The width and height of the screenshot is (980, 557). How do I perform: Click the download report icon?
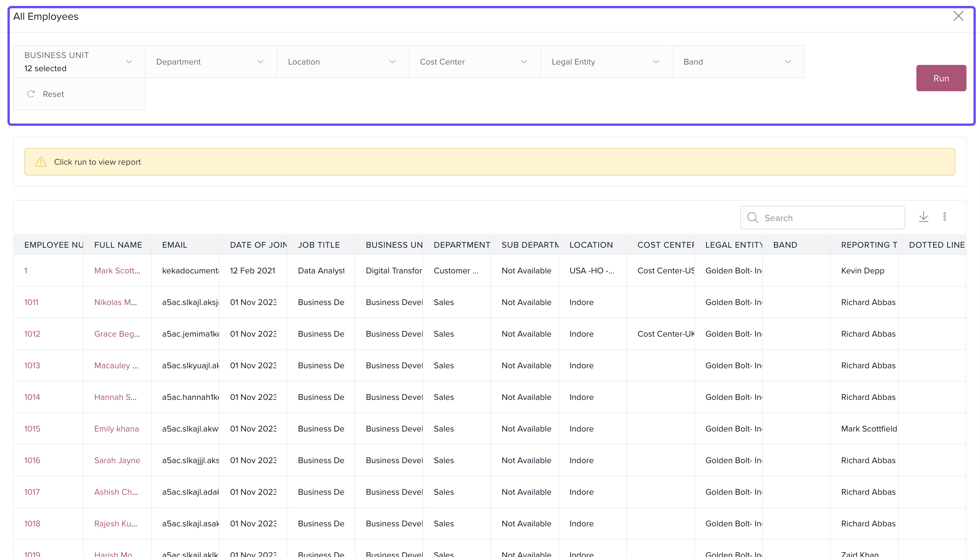(923, 217)
